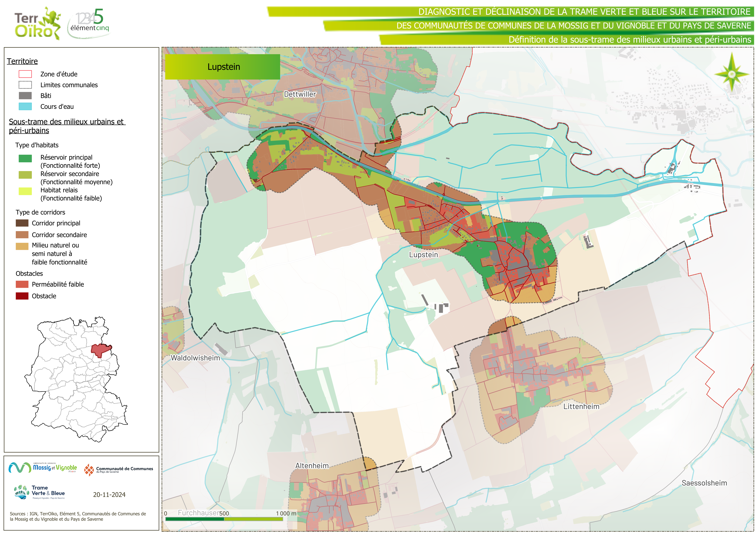Viewport: 756px width, 534px height.
Task: Click the gray Bâti legend swatch
Action: (x=25, y=96)
